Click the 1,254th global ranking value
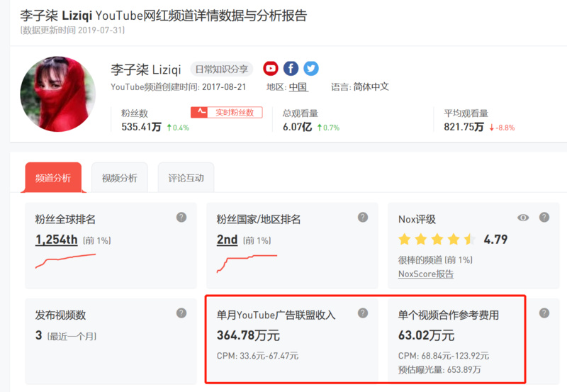This screenshot has height=392, width=567. coord(57,240)
